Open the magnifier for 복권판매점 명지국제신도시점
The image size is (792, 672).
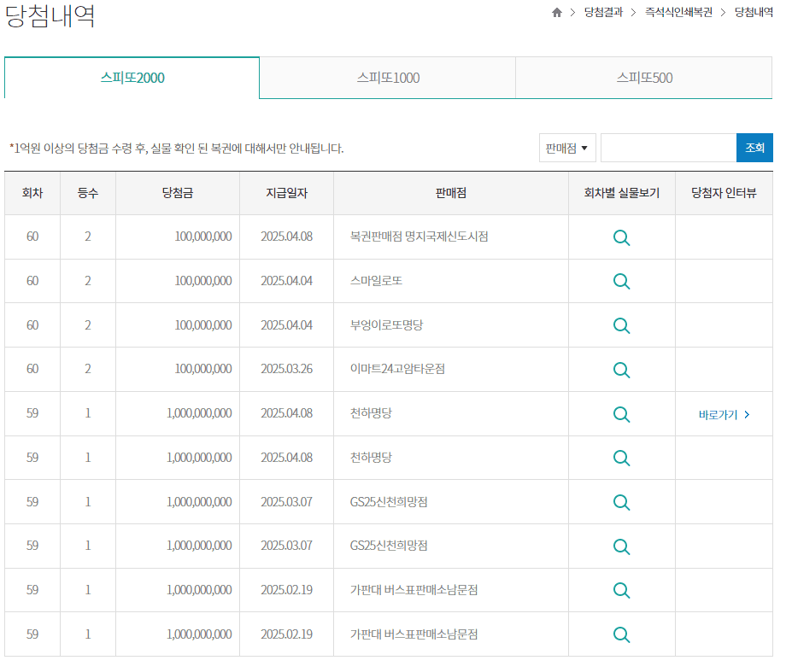tap(621, 237)
